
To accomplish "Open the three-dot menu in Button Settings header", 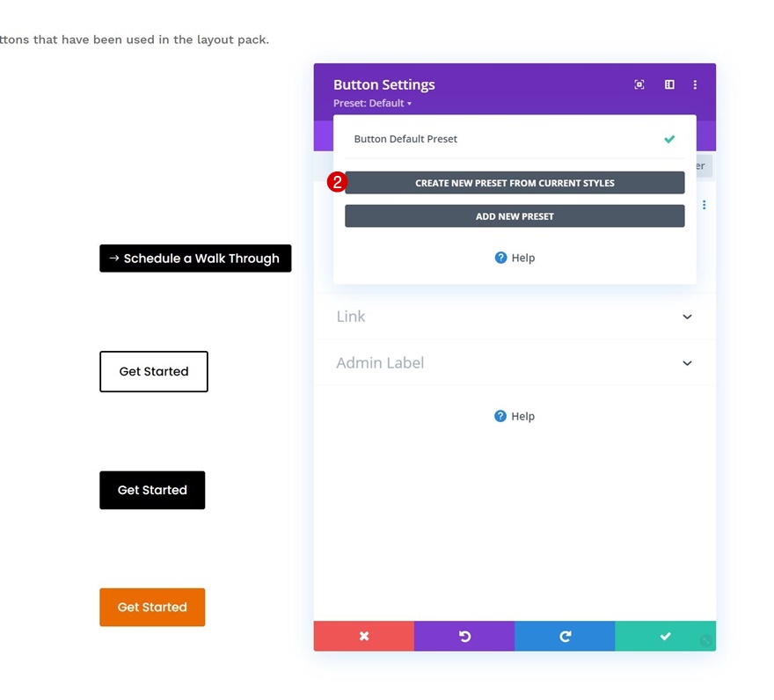I will tap(695, 84).
